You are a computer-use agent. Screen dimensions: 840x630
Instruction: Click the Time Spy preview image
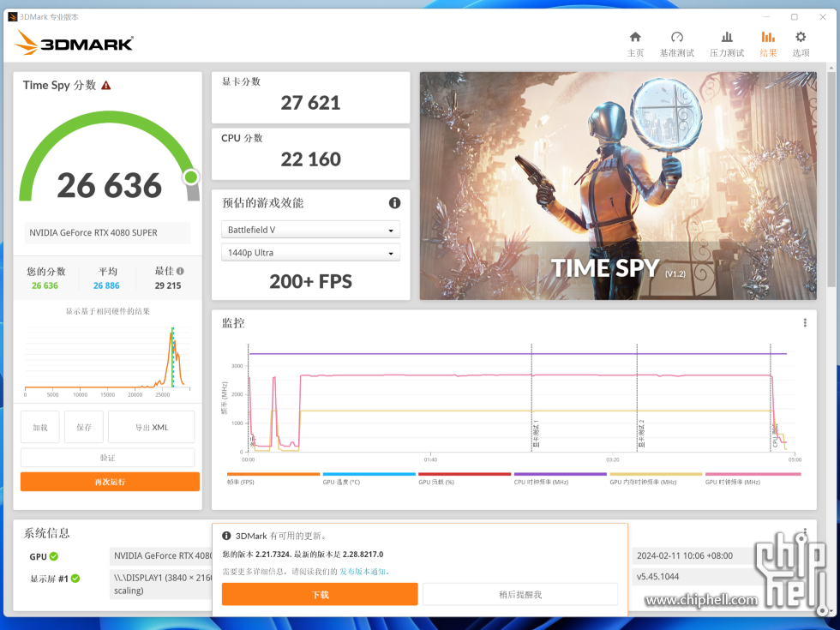(618, 186)
